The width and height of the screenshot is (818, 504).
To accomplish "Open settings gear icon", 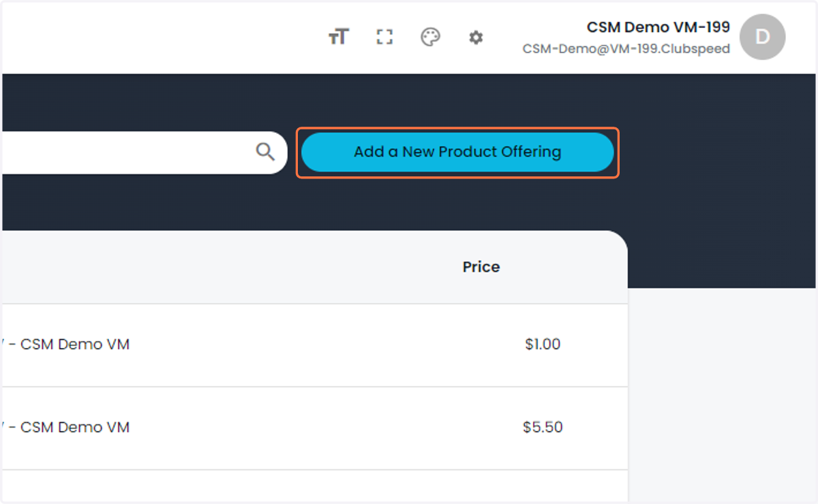I will [x=476, y=37].
